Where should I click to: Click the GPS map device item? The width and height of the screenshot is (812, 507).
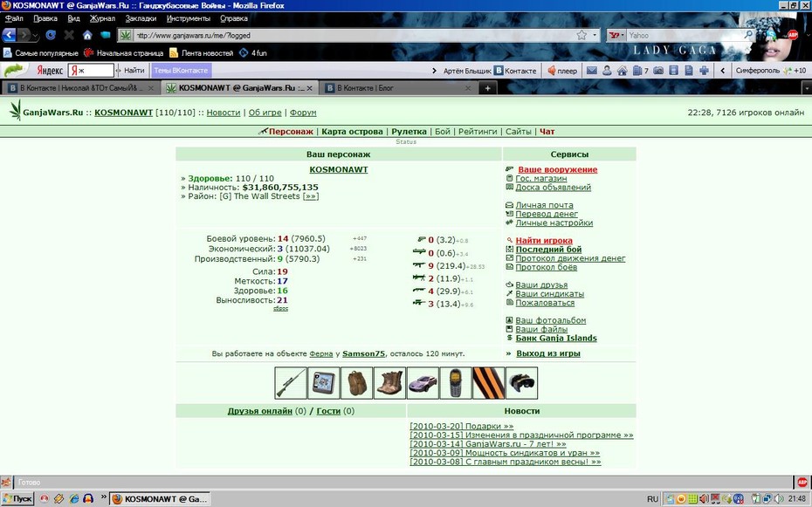[324, 383]
